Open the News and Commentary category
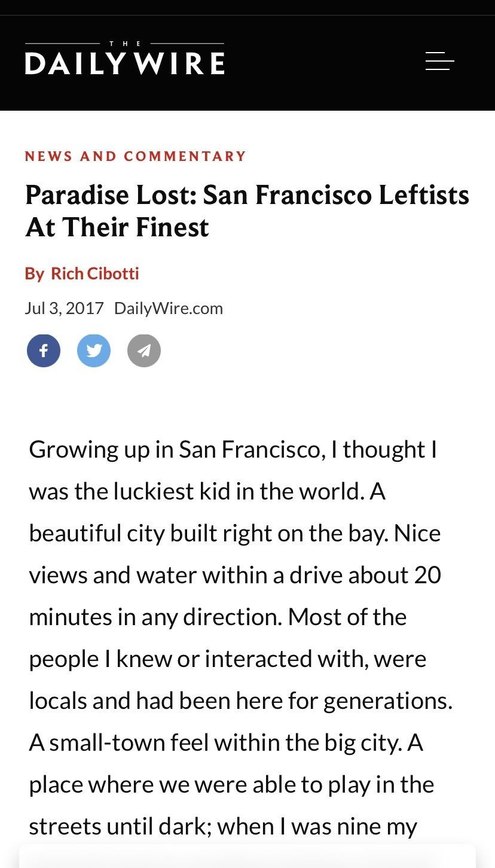 pos(136,157)
